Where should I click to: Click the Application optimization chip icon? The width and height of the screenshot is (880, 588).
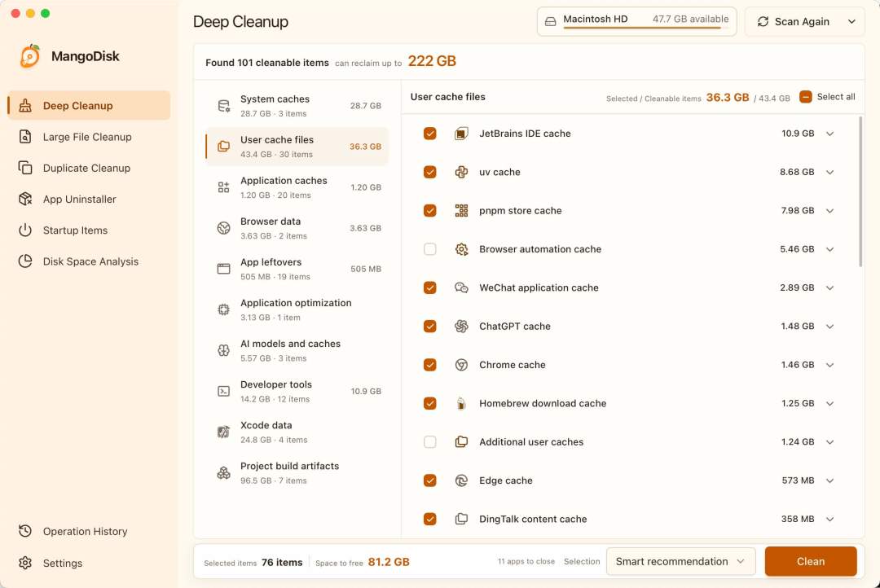tap(223, 309)
